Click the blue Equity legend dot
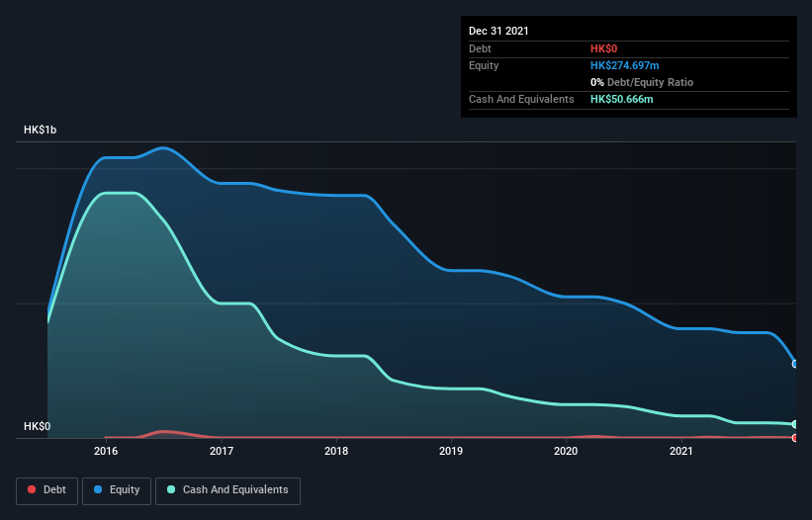Screen dimensions: 812x520 [x=98, y=489]
